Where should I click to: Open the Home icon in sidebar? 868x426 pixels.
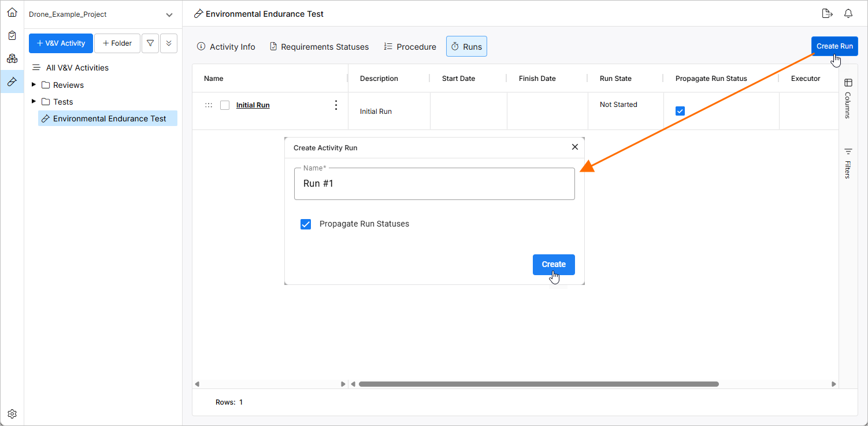click(x=12, y=12)
